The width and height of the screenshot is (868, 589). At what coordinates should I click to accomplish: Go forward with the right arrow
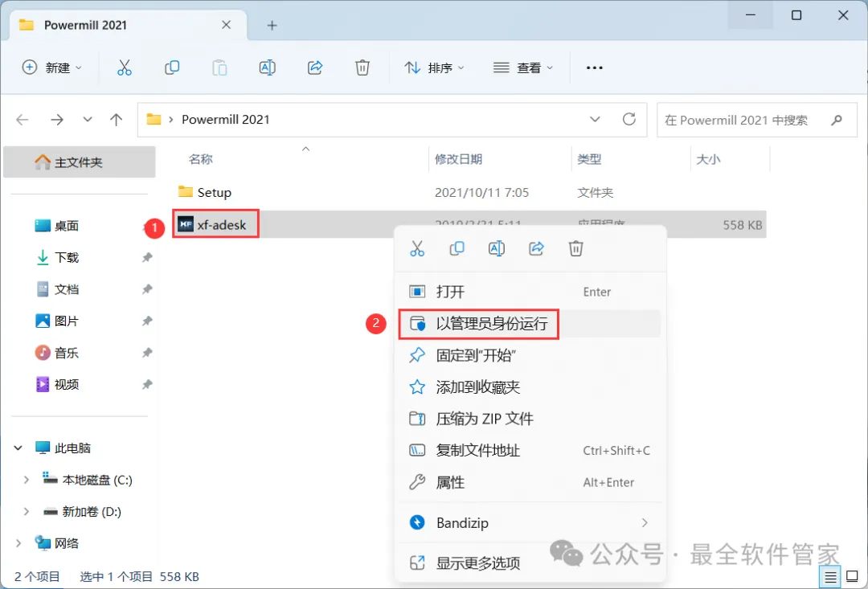(57, 120)
